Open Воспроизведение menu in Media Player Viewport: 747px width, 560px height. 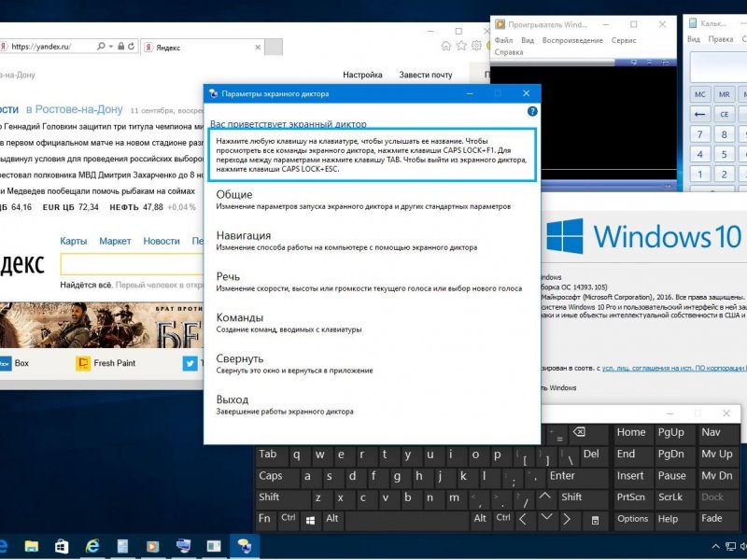tap(572, 40)
